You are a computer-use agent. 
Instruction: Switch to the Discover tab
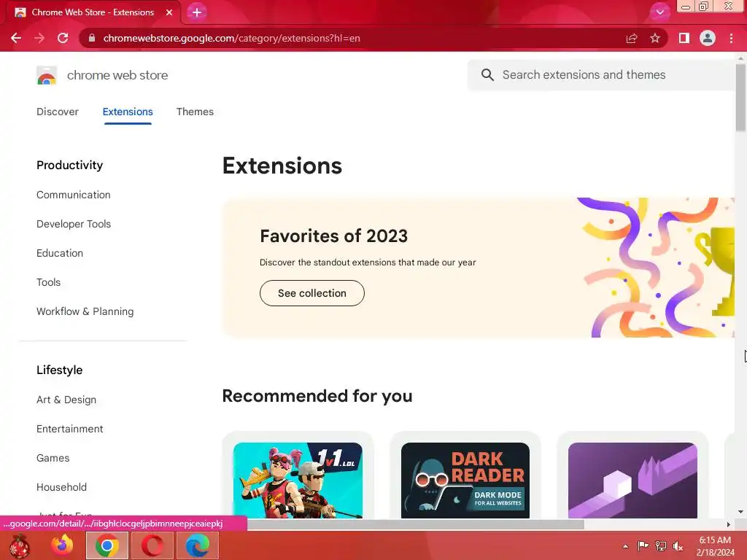[57, 112]
